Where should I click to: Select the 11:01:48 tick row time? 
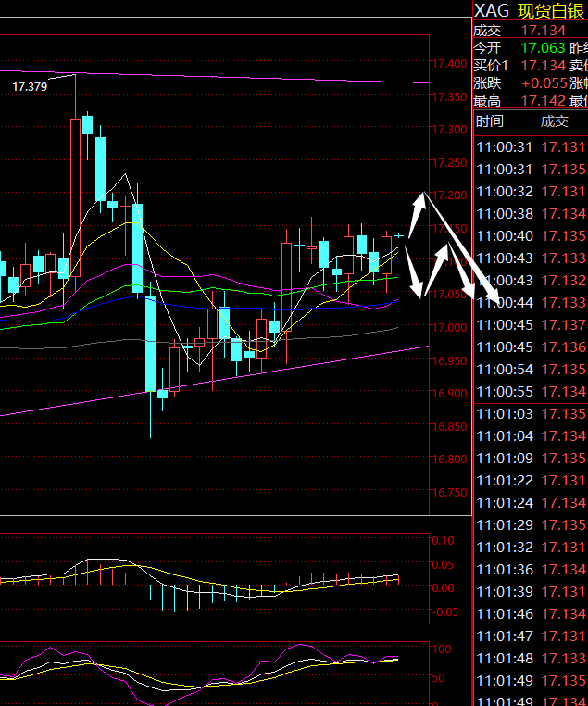pyautogui.click(x=504, y=658)
